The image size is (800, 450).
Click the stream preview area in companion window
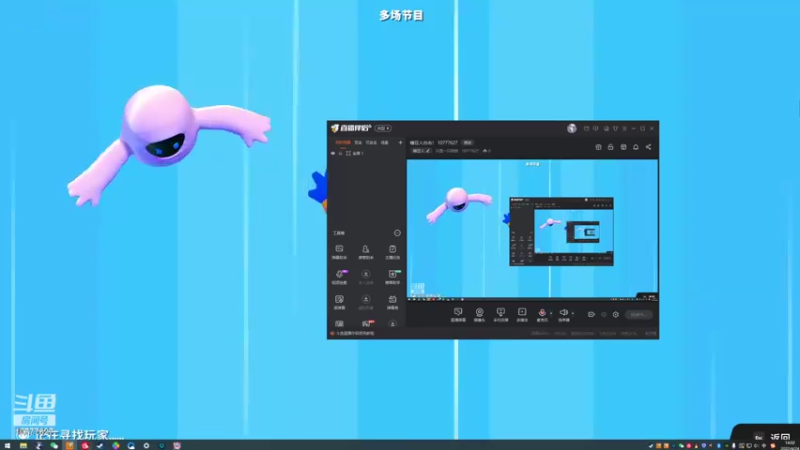(x=532, y=229)
